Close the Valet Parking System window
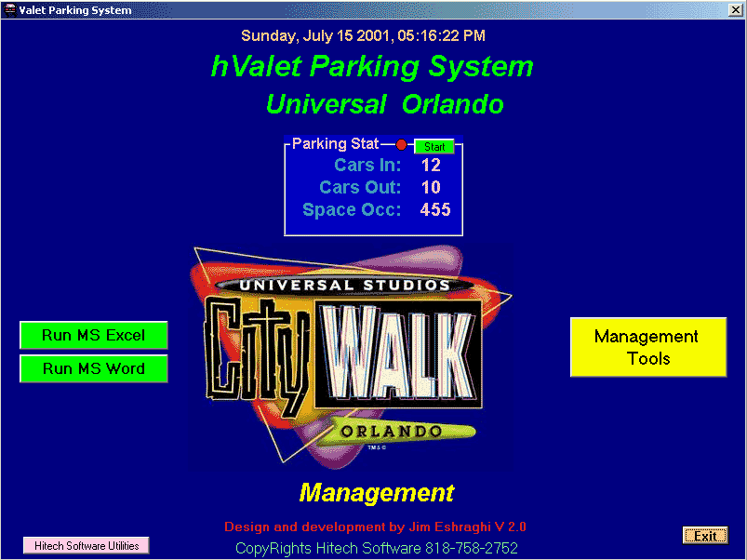Viewport: 747px width, 560px height. (x=735, y=10)
